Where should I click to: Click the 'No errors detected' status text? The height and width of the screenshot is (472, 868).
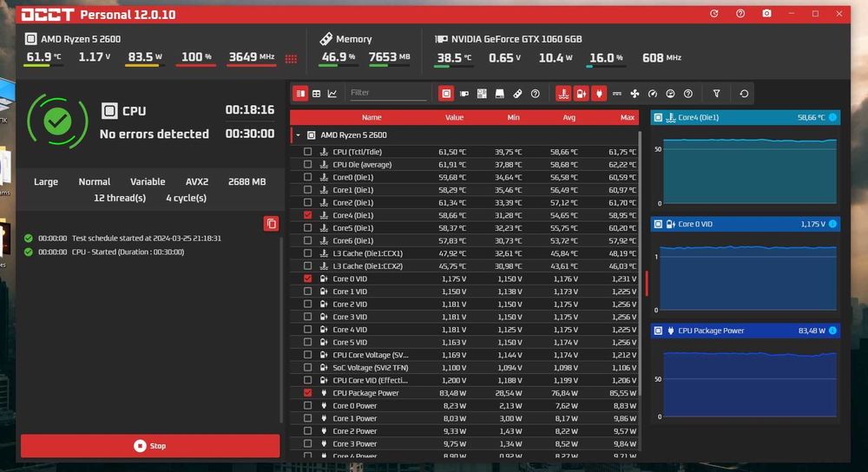click(155, 134)
